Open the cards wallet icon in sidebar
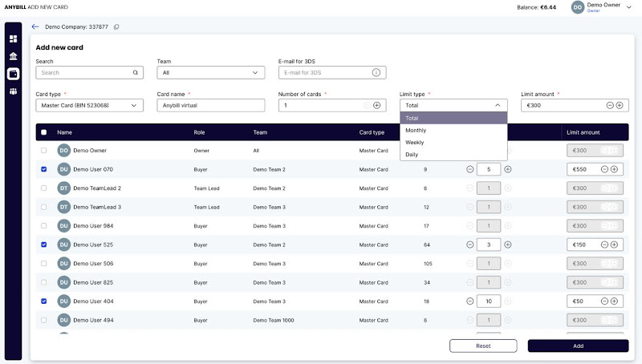This screenshot has width=642, height=364. (x=13, y=74)
